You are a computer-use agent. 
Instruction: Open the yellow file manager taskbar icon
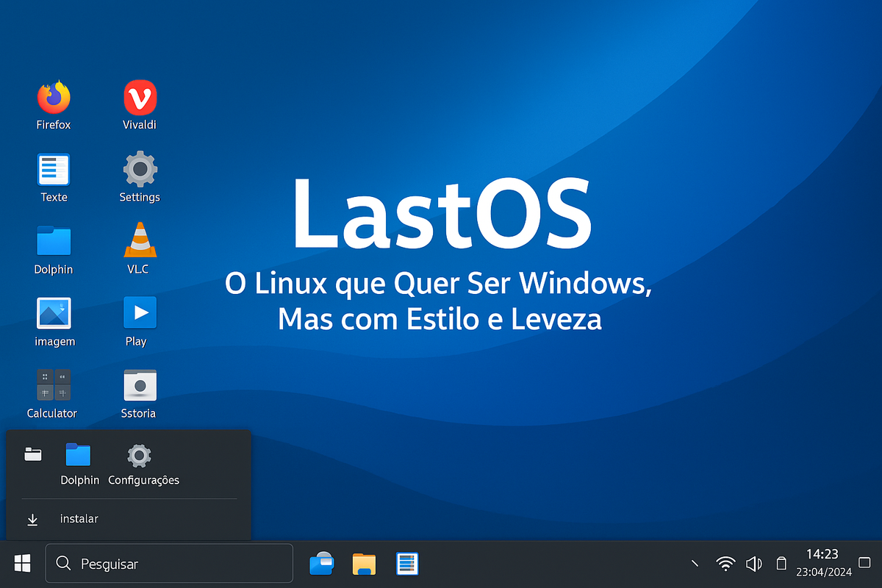tap(364, 564)
